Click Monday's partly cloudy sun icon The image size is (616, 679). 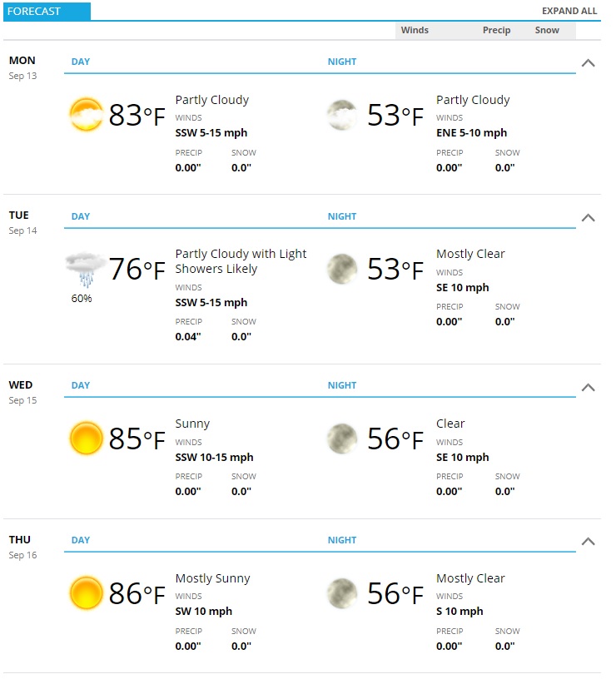pos(87,115)
